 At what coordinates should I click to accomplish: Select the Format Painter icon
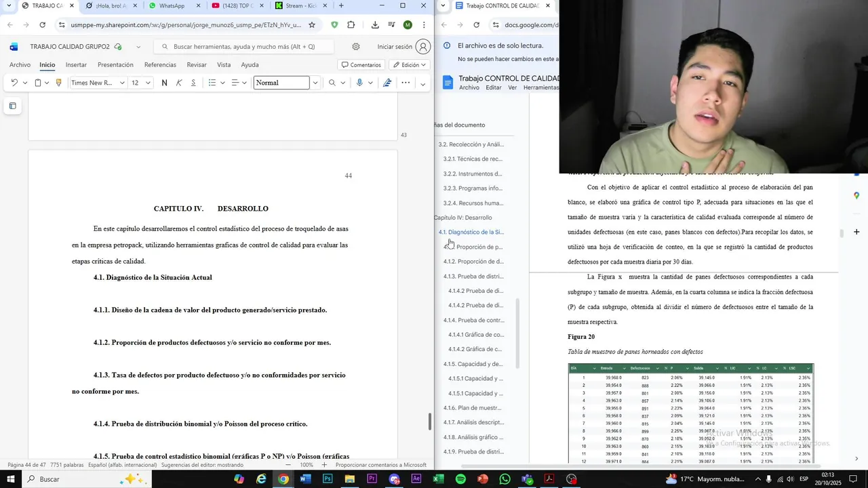tap(58, 83)
